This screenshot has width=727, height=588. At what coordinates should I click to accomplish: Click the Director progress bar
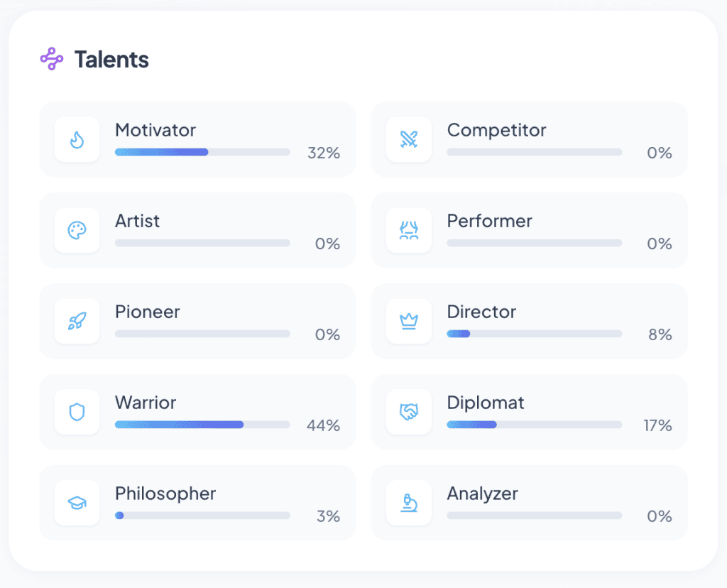coord(534,334)
